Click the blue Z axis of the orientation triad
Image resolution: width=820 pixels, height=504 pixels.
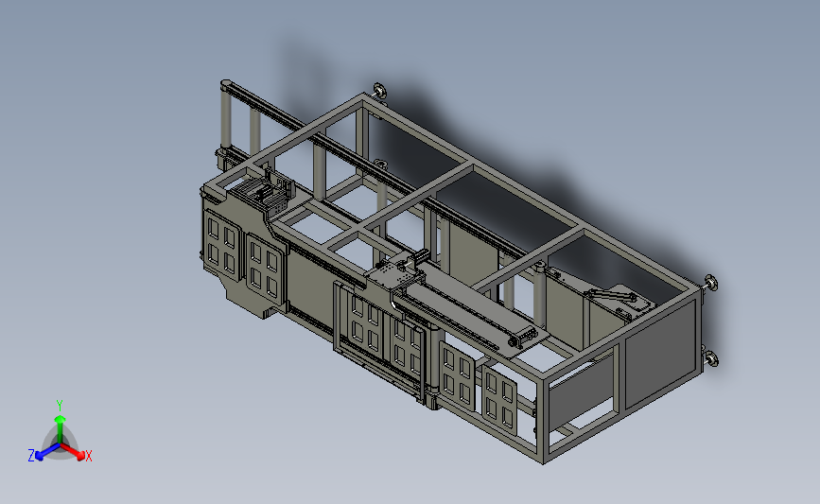pyautogui.click(x=48, y=452)
